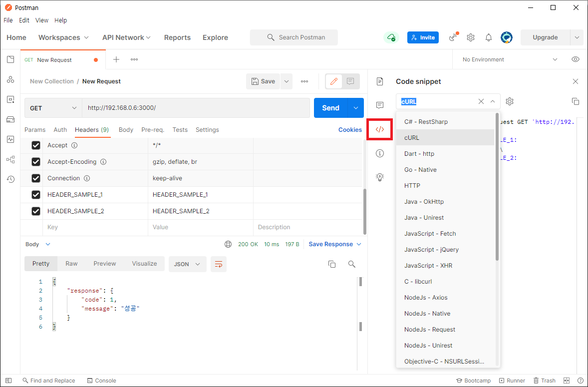Send the request
Screen dimensions: 588x387
click(x=331, y=108)
